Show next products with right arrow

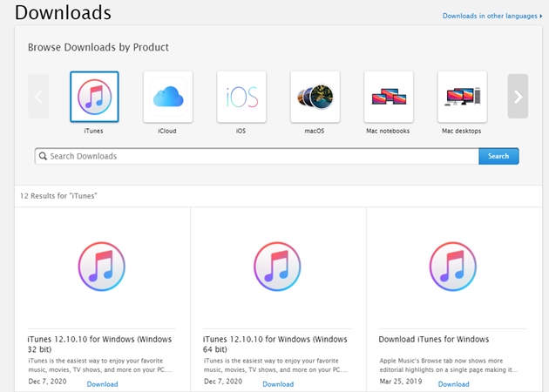[x=518, y=96]
